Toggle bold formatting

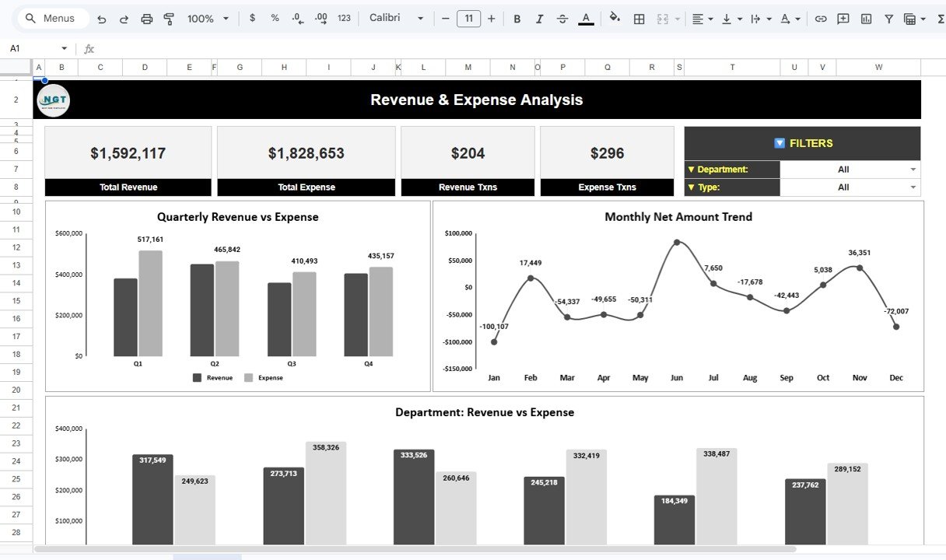[x=517, y=18]
